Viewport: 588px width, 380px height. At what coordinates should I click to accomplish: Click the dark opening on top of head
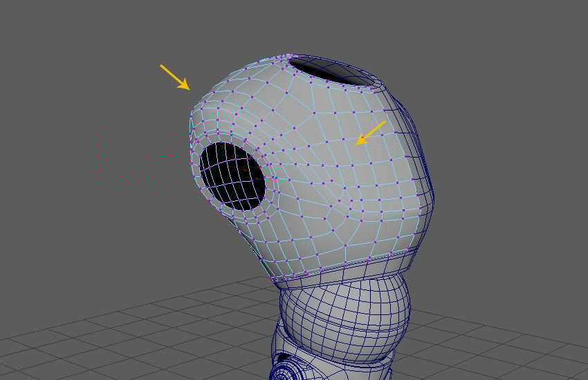(332, 71)
